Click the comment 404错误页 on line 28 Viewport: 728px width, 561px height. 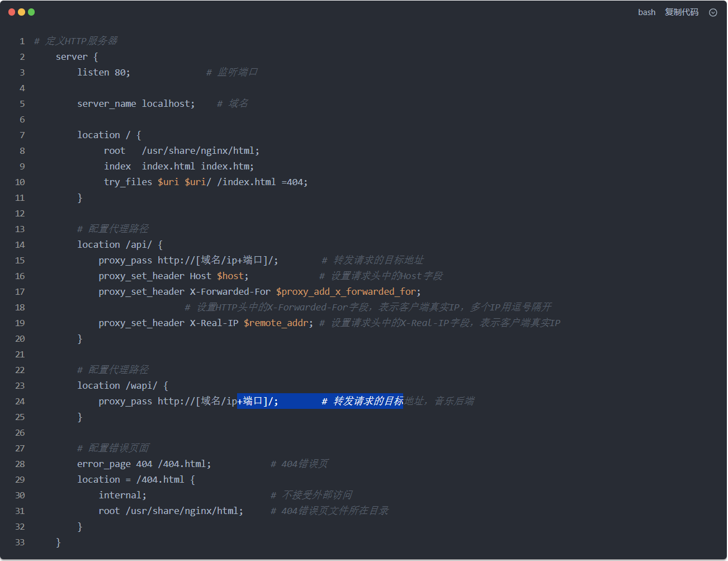300,464
